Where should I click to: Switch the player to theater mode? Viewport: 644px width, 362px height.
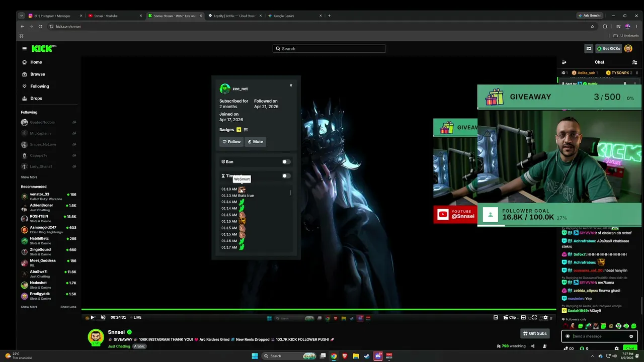(x=523, y=318)
